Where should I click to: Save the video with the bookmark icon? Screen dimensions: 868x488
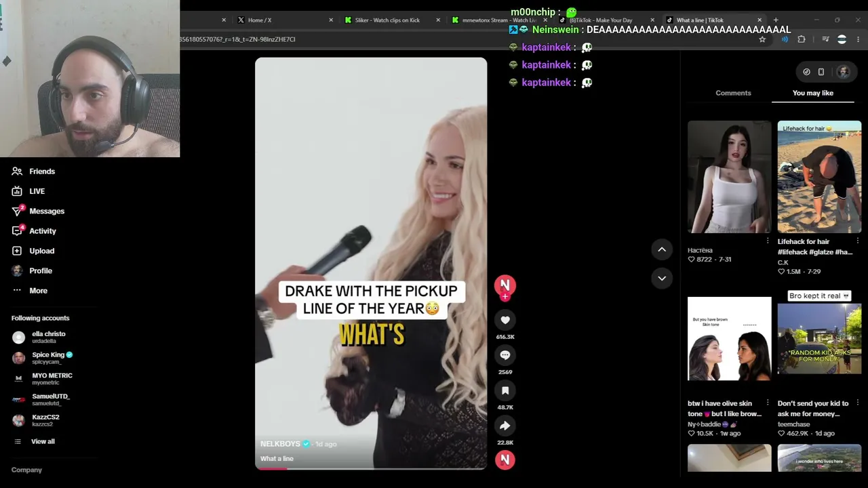[x=505, y=390]
